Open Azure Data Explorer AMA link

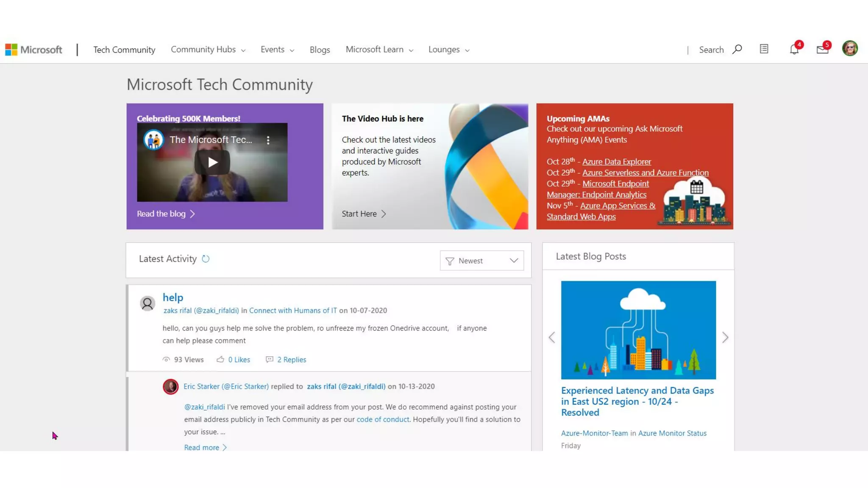pyautogui.click(x=616, y=162)
